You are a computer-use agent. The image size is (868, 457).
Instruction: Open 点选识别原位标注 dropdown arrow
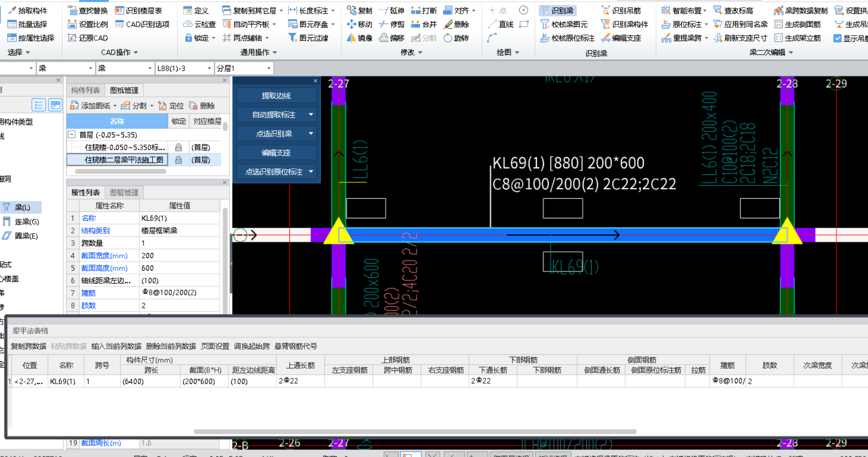(311, 172)
